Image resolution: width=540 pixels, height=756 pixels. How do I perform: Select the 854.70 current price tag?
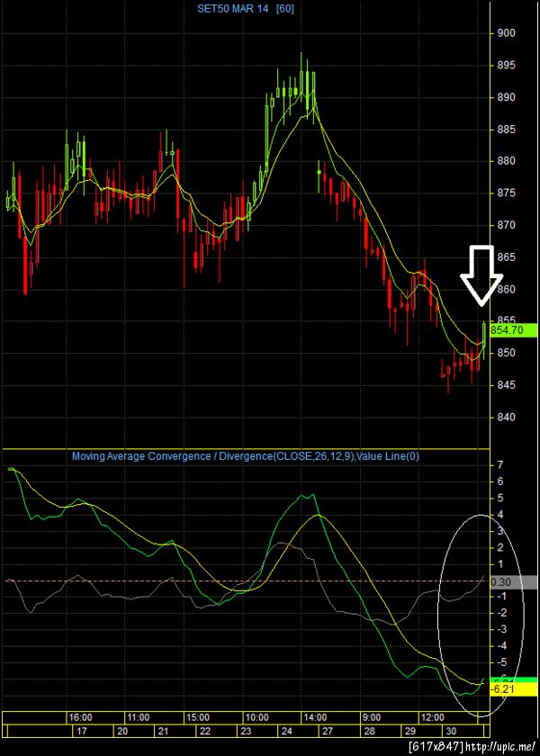pos(513,330)
